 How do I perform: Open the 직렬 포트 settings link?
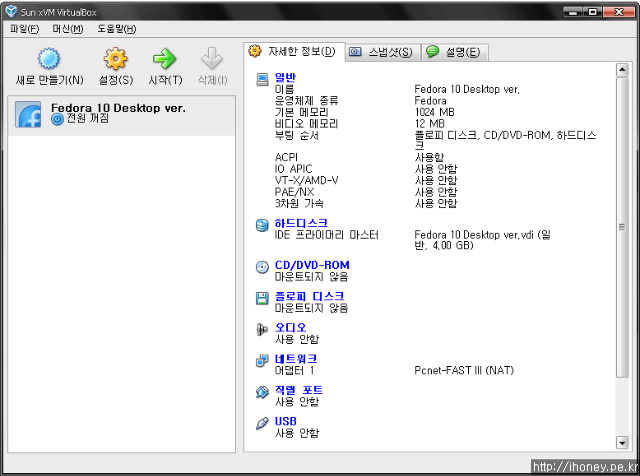299,390
